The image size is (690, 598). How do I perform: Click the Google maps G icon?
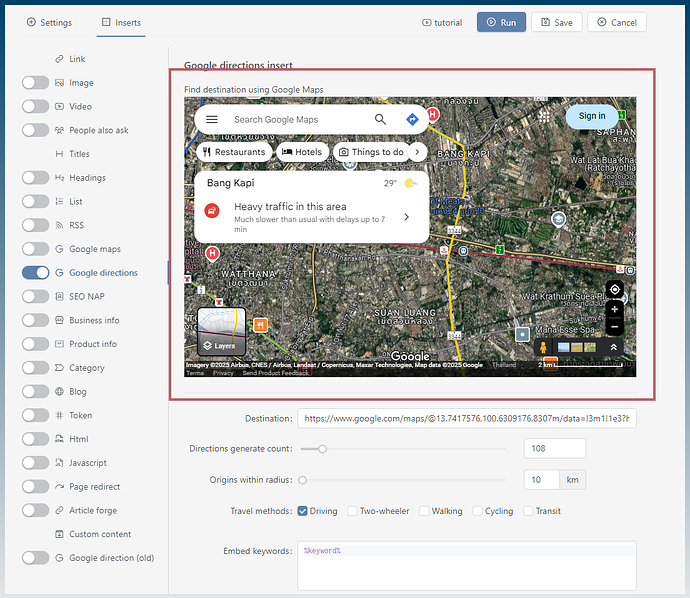click(59, 249)
